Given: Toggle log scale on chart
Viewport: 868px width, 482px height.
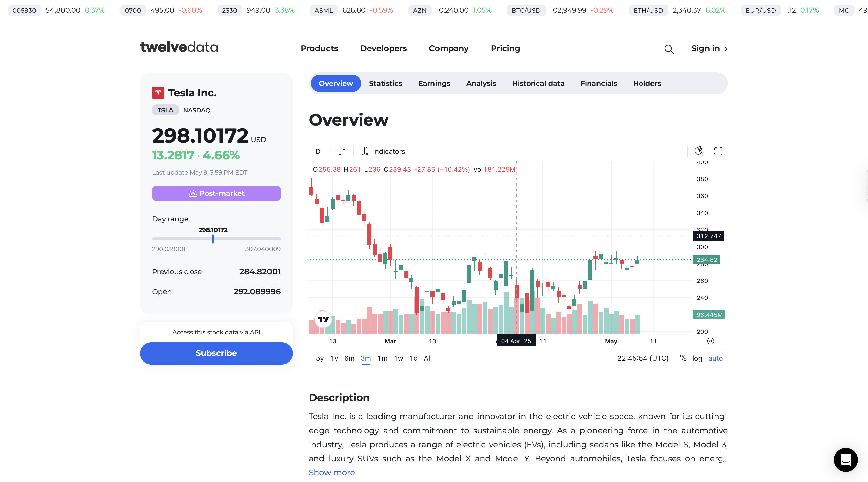Looking at the screenshot, I should [x=697, y=358].
